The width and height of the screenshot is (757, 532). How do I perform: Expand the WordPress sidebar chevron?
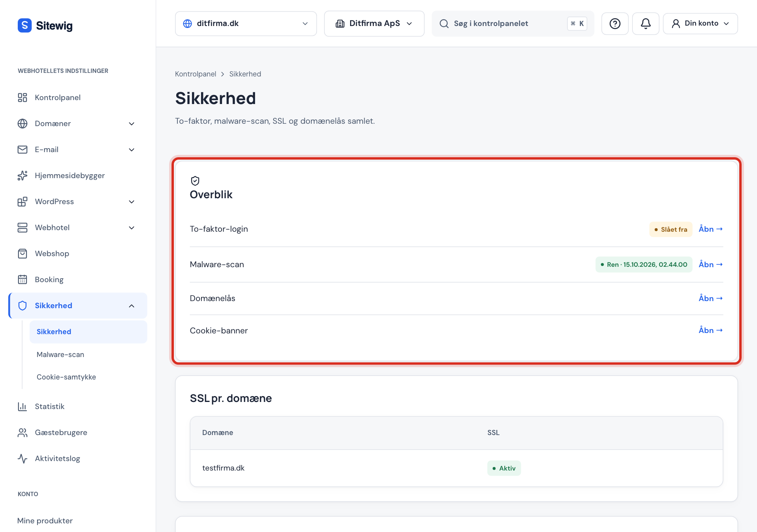(132, 202)
